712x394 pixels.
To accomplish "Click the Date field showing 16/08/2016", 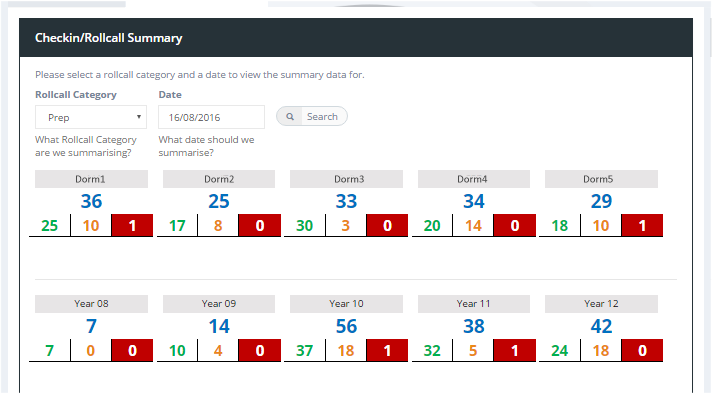I will pyautogui.click(x=211, y=117).
